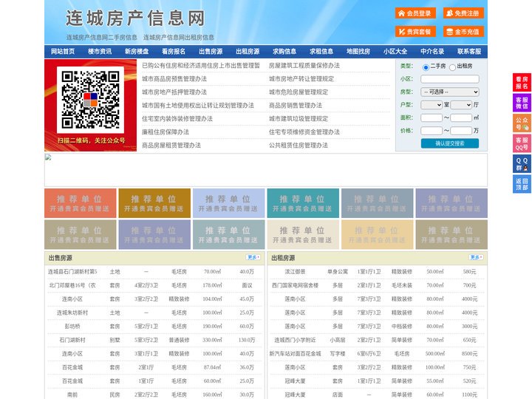
Task: Open sale listing 彭坊桥
Action: [x=72, y=327]
